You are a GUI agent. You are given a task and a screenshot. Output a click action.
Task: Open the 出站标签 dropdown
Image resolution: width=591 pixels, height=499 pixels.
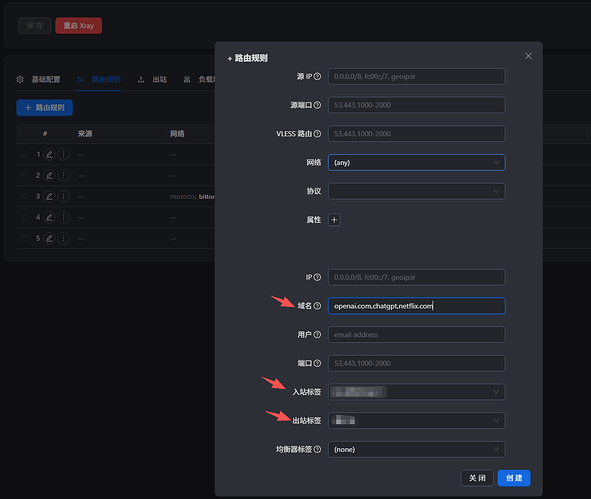point(416,421)
